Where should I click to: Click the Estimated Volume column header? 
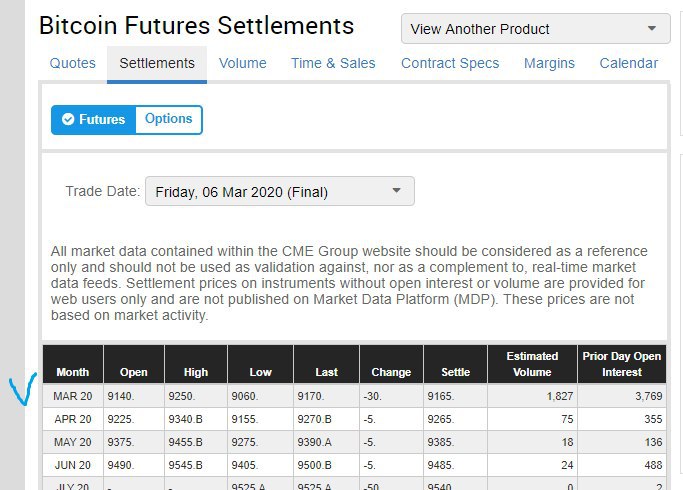coord(533,364)
